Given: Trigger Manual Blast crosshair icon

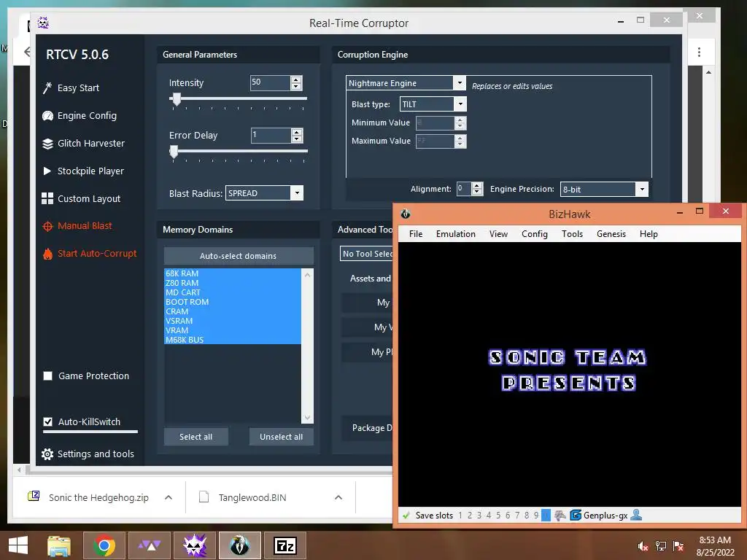Looking at the screenshot, I should tap(47, 226).
